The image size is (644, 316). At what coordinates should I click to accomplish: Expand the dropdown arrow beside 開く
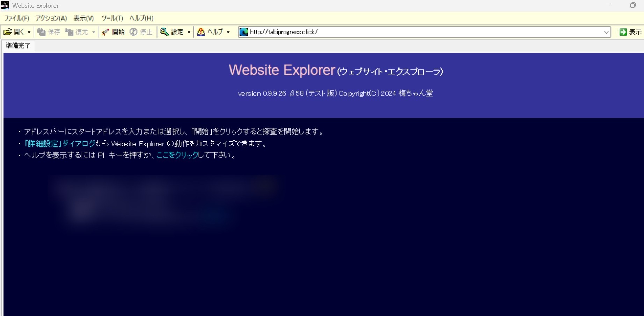(29, 32)
